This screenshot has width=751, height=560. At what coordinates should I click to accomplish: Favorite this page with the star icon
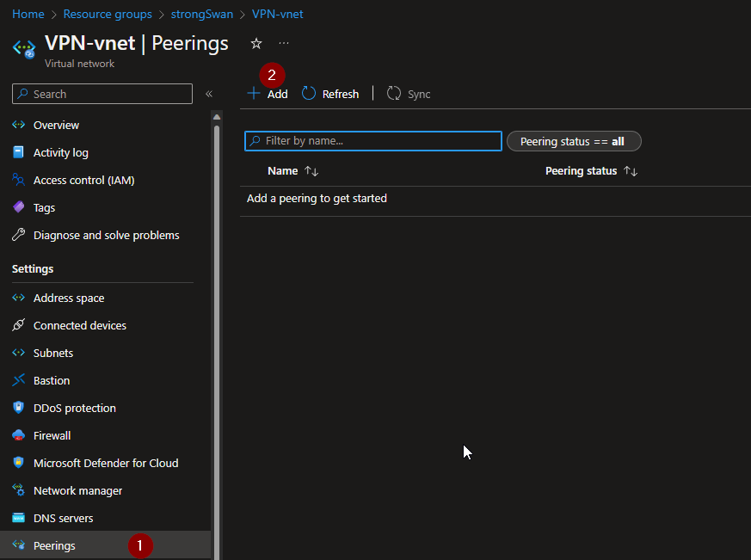pyautogui.click(x=256, y=44)
